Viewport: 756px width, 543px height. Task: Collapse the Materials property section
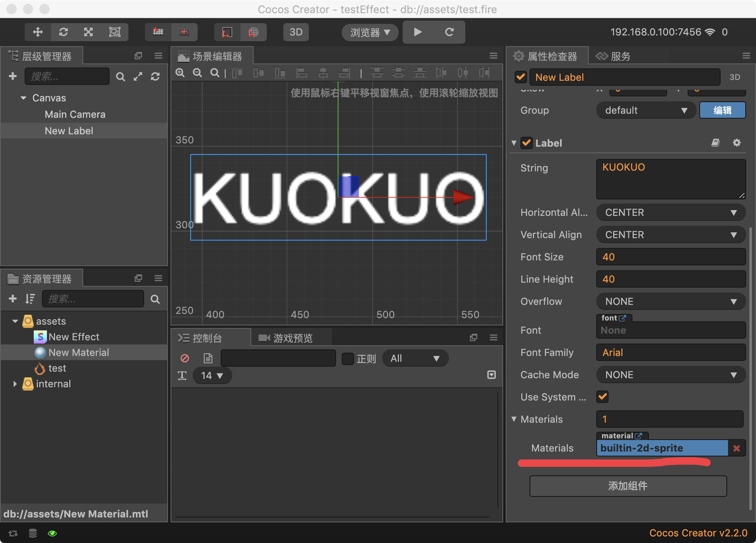[514, 419]
